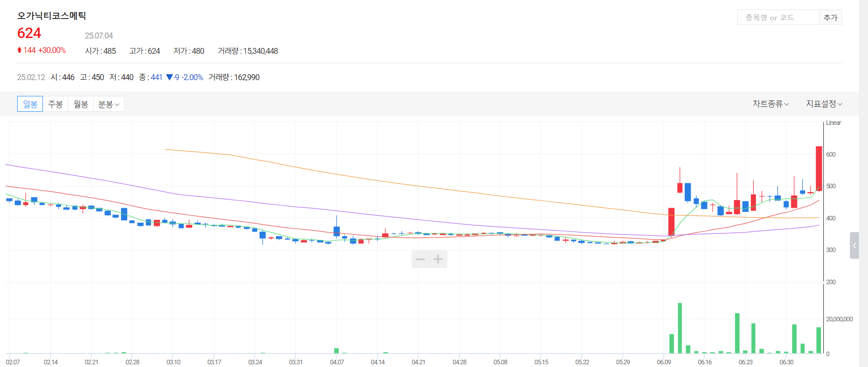This screenshot has height=367, width=868.
Task: Click stock name 오가닉티코스메틱
Action: point(52,16)
